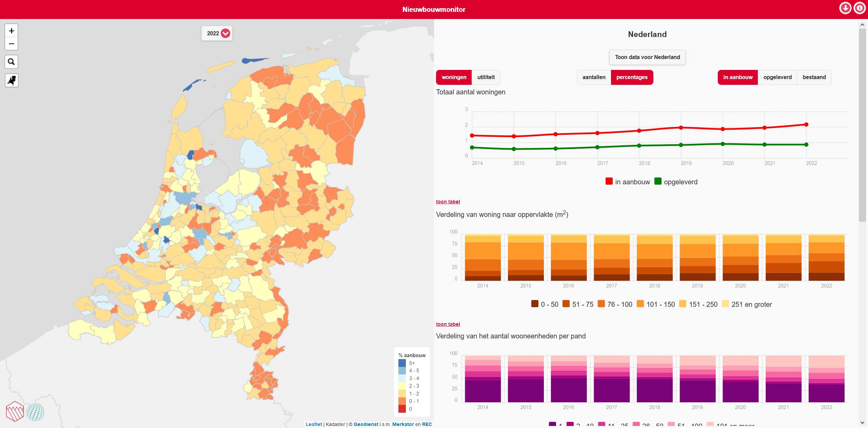Viewport: 868px width, 428px height.
Task: Open the Geodienst link
Action: pos(366,424)
